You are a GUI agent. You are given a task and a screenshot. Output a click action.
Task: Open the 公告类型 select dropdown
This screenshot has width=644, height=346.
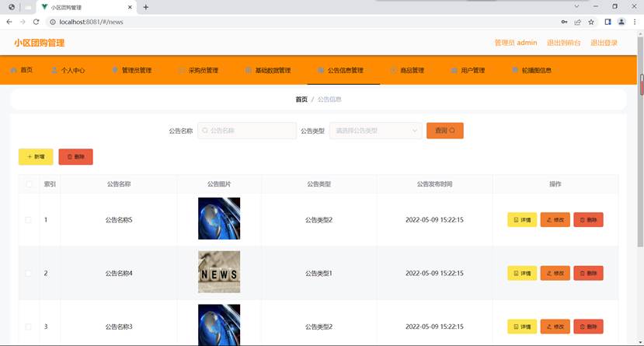(375, 131)
